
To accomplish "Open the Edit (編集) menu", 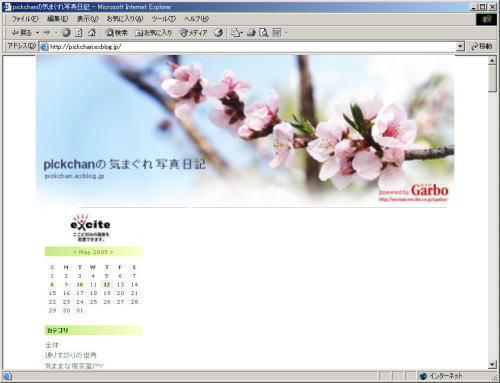I will coord(57,19).
